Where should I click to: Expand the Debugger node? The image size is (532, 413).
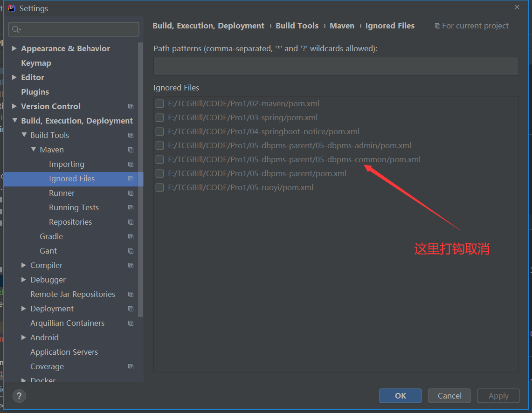click(x=23, y=280)
